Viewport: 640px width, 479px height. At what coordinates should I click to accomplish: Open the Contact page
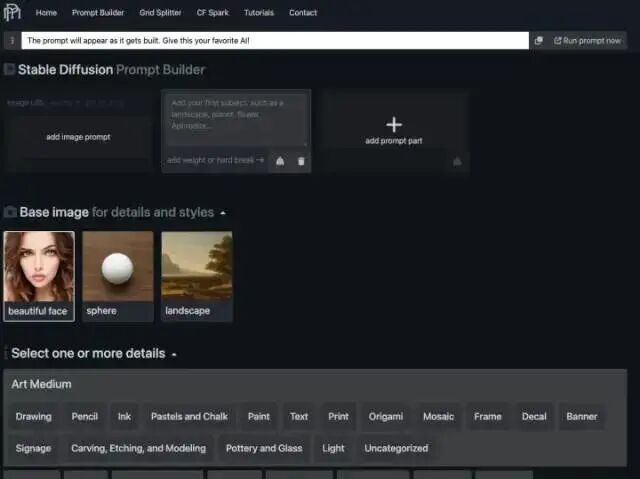303,13
